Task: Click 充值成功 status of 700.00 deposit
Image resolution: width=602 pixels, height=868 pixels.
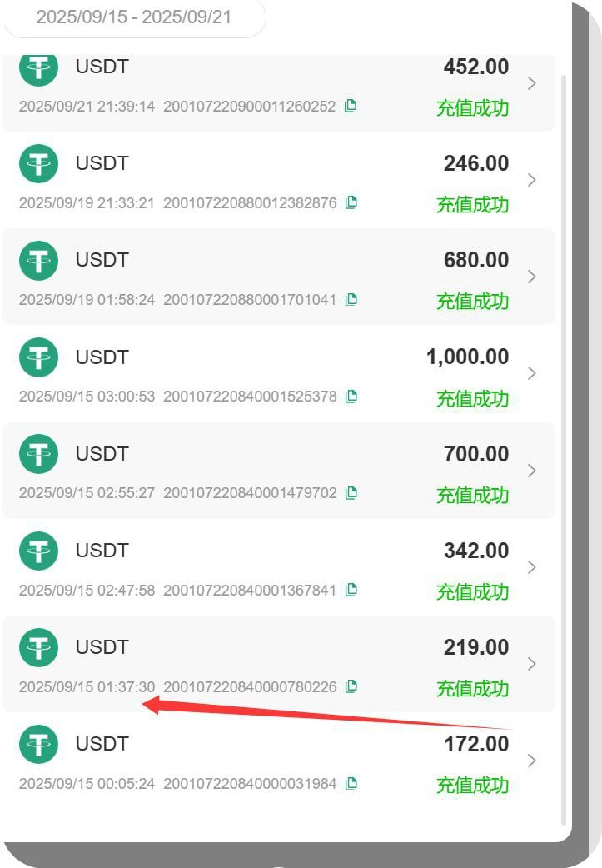Action: tap(473, 496)
